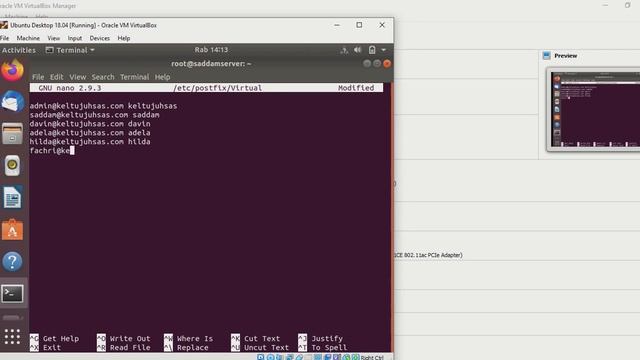The image size is (640, 360).
Task: Click the /etc/postfix/Virtual file name
Action: [x=217, y=88]
